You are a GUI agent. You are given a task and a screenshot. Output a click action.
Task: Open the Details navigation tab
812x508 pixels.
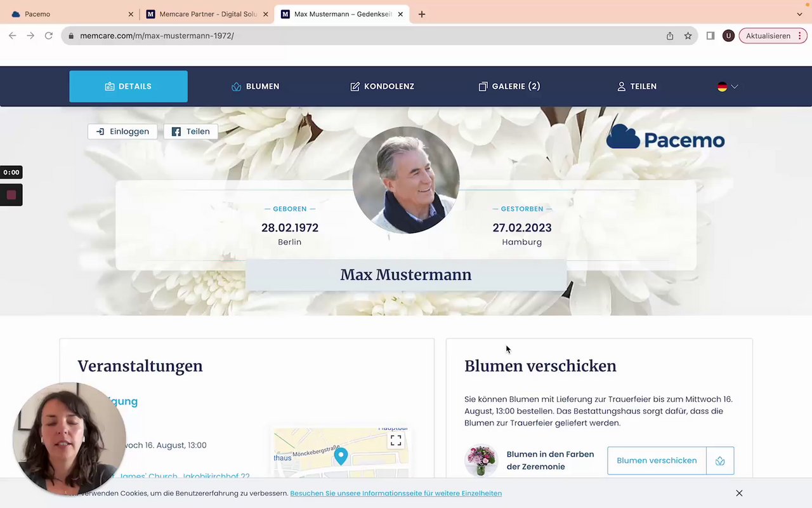point(128,86)
